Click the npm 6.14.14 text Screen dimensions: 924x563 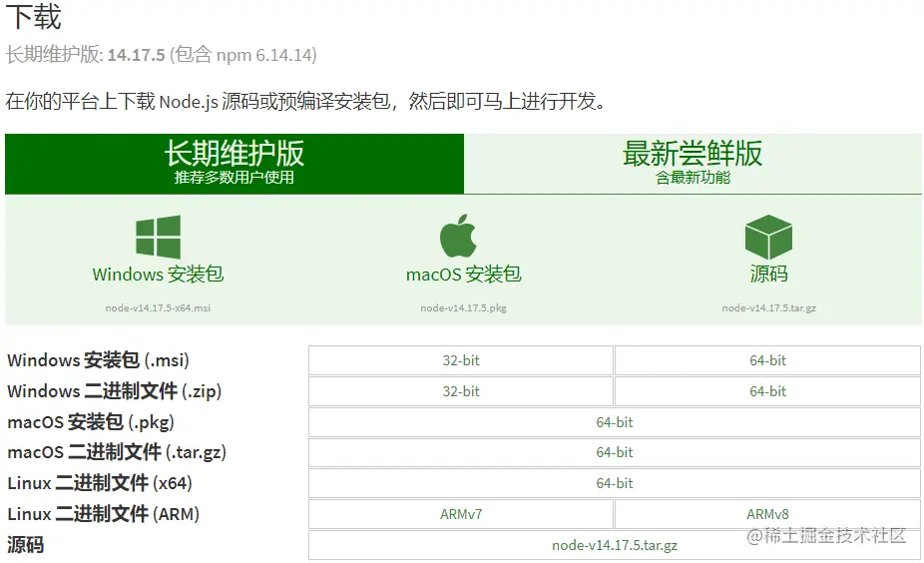tap(264, 55)
